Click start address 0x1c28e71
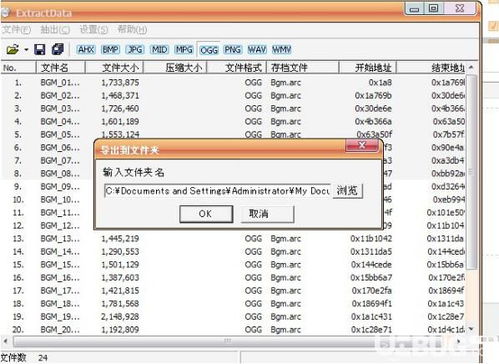The height and width of the screenshot is (364, 499). pos(371,330)
